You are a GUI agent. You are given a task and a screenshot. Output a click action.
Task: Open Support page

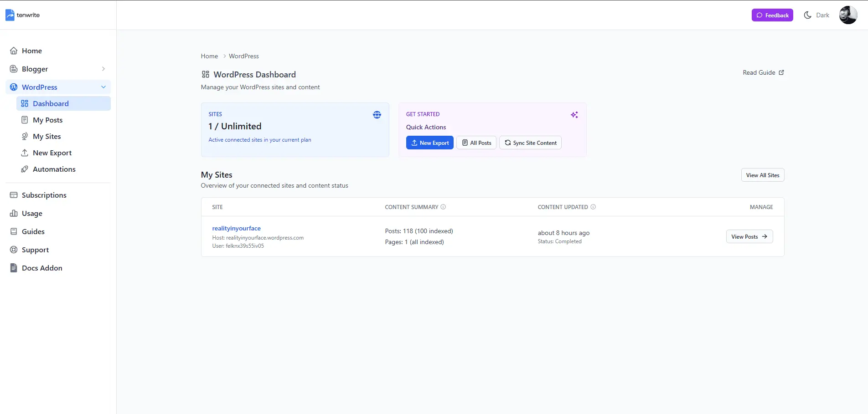tap(58, 250)
